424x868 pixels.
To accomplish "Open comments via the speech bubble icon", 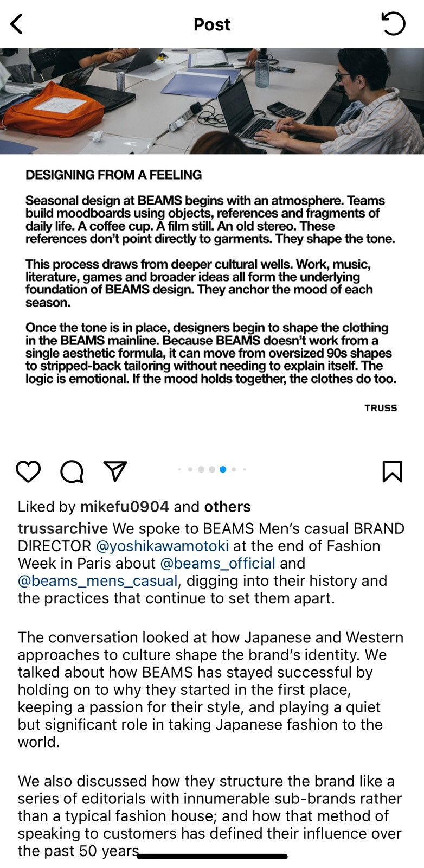I will point(72,471).
